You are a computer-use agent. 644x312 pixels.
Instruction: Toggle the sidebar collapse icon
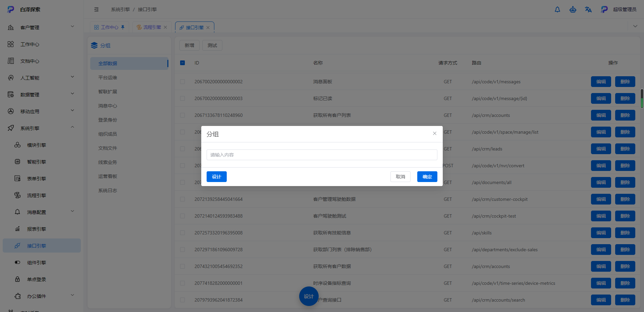[97, 9]
